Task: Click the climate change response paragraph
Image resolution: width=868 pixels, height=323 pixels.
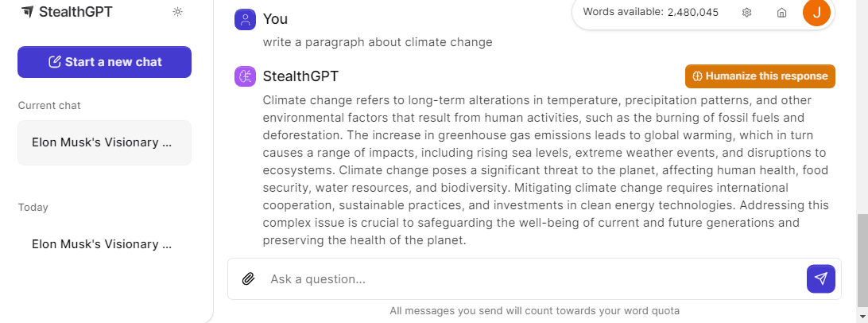Action: coord(545,170)
